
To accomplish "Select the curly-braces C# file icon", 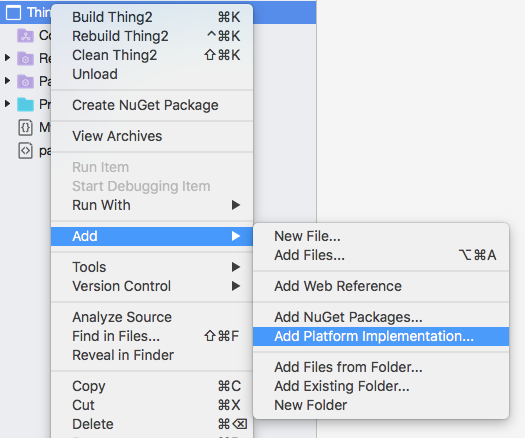I will pos(25,128).
